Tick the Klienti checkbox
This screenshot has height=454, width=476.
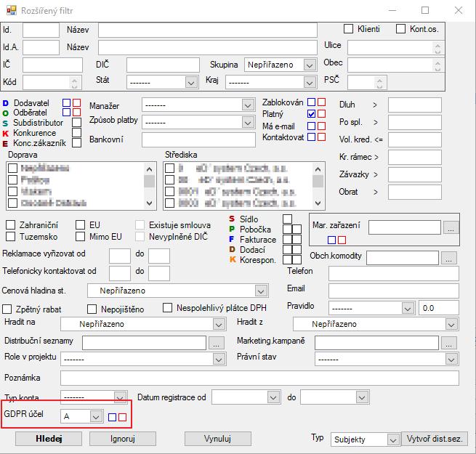pos(348,29)
